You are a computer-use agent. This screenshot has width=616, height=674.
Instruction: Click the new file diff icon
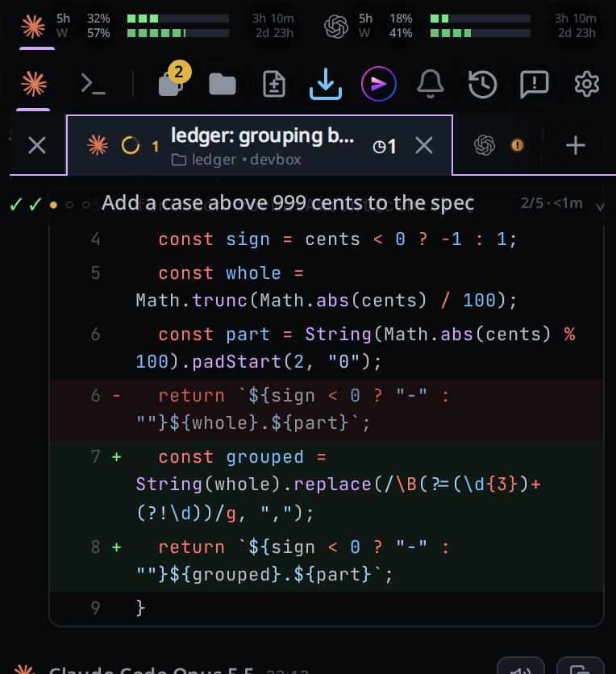[274, 84]
